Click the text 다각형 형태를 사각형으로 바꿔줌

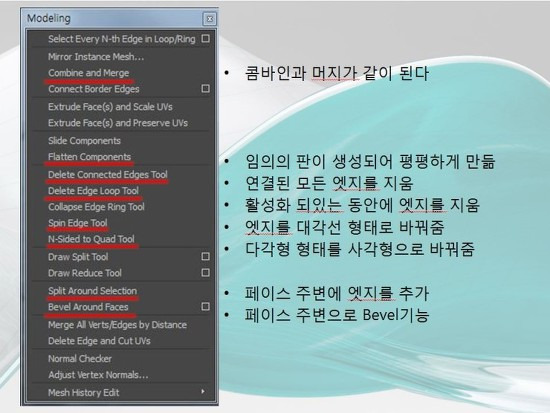coord(360,249)
